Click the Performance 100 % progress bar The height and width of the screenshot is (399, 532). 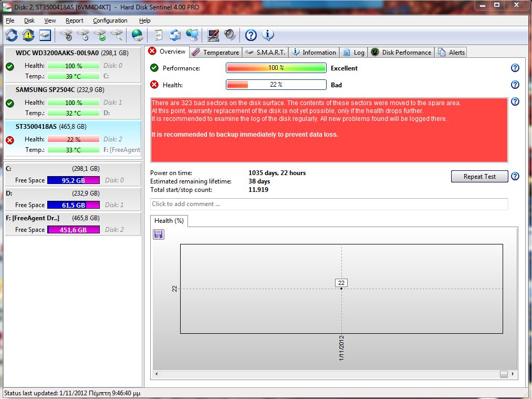pyautogui.click(x=276, y=68)
